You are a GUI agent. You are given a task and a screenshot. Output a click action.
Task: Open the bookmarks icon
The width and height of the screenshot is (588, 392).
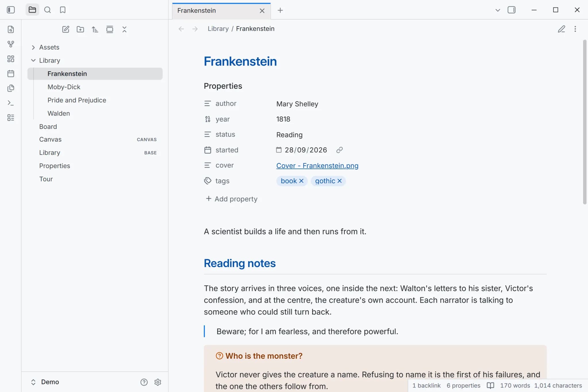click(63, 10)
